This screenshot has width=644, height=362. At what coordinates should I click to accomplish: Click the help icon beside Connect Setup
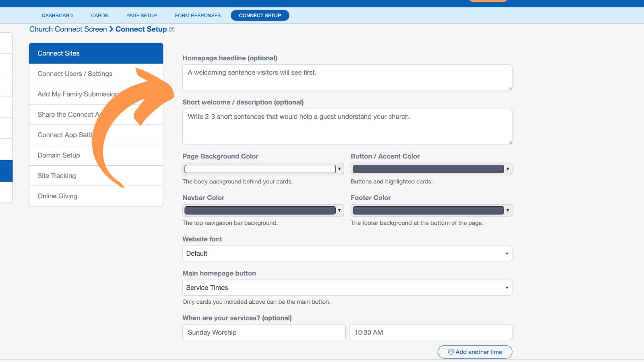coord(171,30)
